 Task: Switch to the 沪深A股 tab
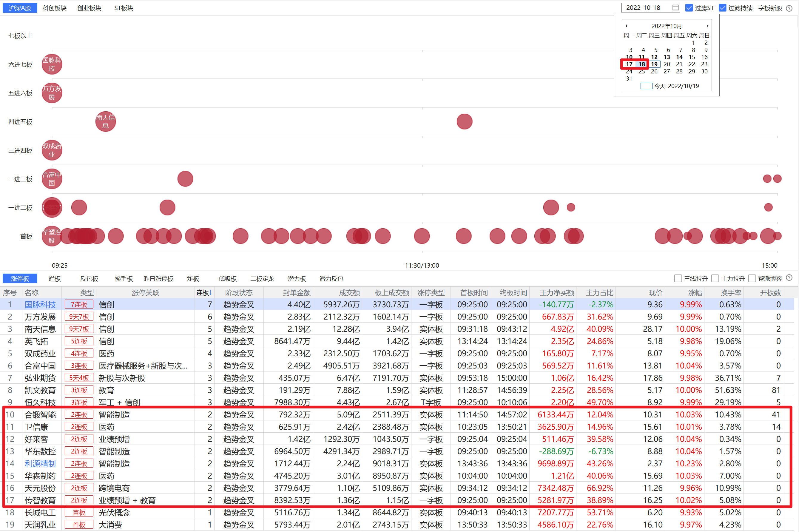20,8
